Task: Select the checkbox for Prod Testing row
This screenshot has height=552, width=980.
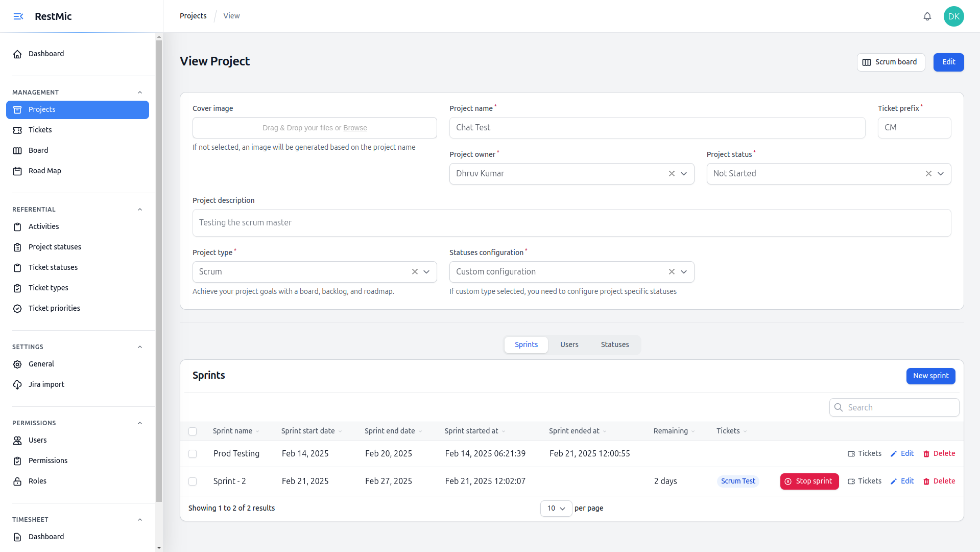Action: click(x=193, y=454)
